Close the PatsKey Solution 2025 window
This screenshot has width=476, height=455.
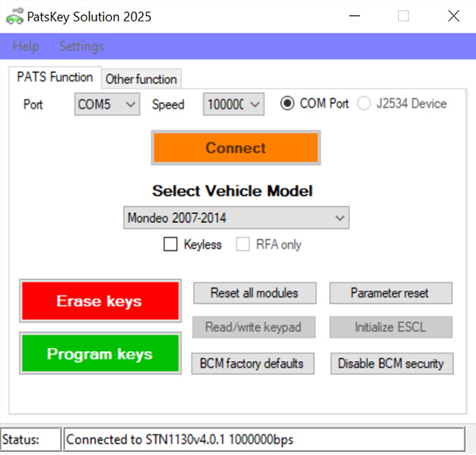pyautogui.click(x=454, y=16)
